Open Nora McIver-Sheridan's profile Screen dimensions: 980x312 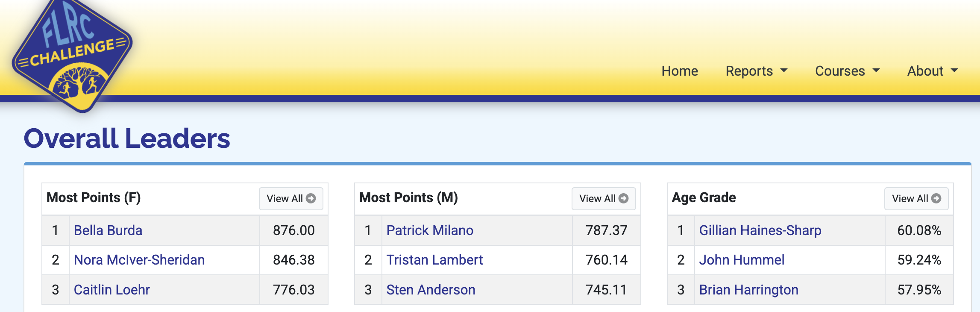click(139, 260)
